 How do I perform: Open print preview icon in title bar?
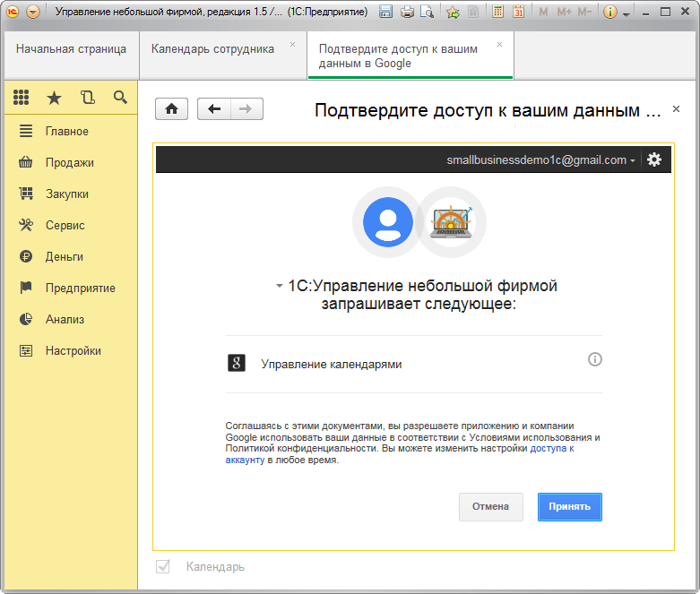[x=428, y=12]
